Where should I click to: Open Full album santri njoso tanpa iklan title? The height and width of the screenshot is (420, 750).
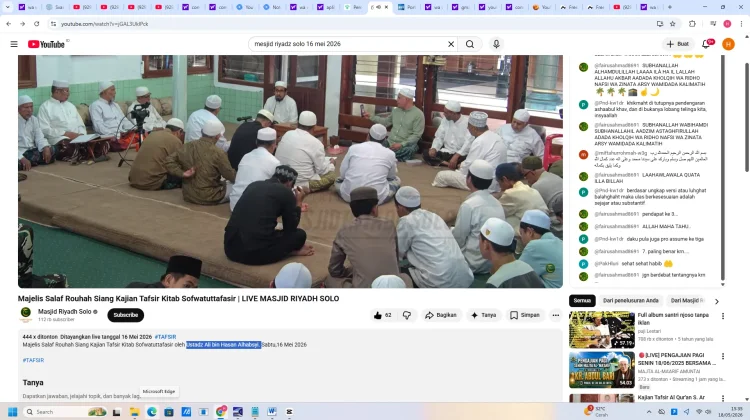point(673,319)
